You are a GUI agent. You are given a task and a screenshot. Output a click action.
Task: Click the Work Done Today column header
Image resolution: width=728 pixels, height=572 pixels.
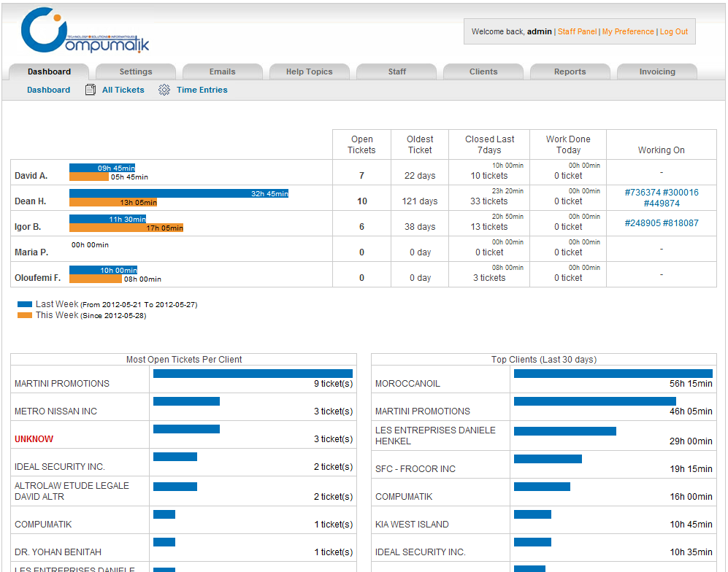[x=568, y=144]
